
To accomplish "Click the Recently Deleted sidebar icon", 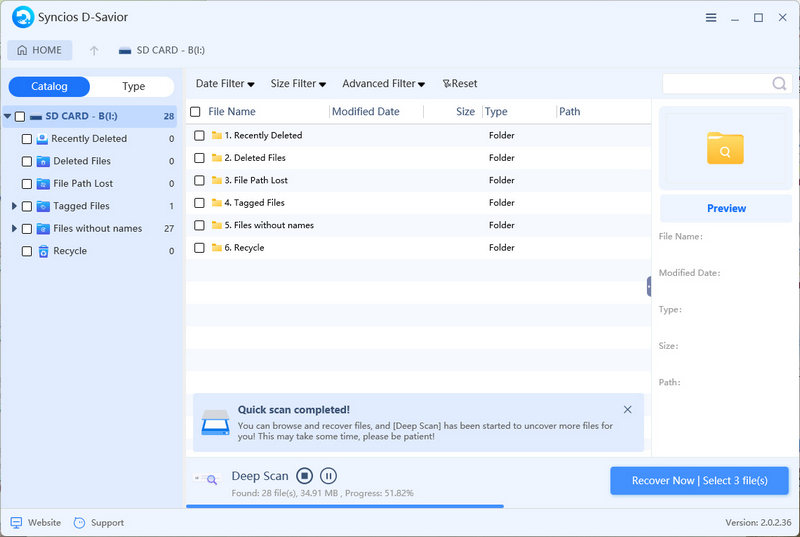I will pyautogui.click(x=42, y=139).
